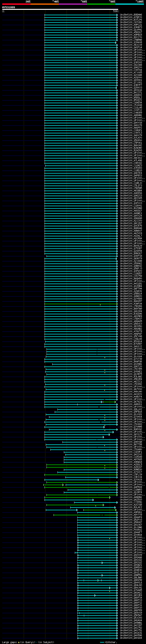The image size is (146, 644).
Task: Click the green alignment bar for UniRef100_A3AFU4
Action: pos(81,304)
